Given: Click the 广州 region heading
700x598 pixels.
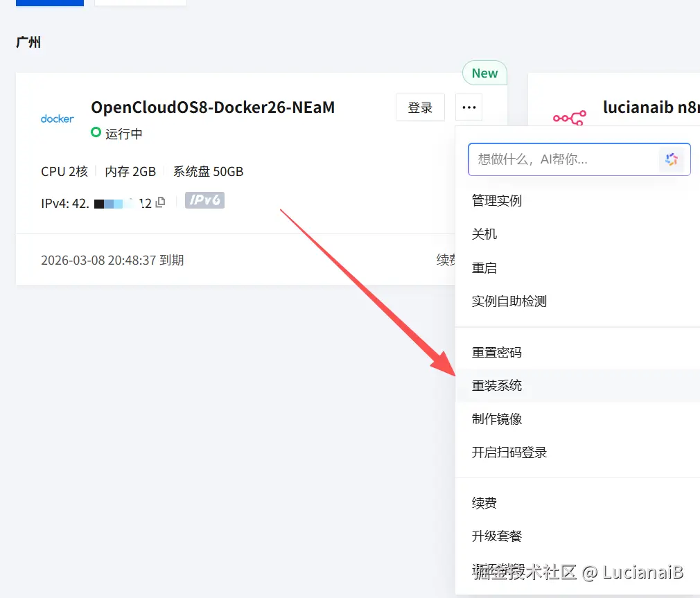Looking at the screenshot, I should 28,42.
